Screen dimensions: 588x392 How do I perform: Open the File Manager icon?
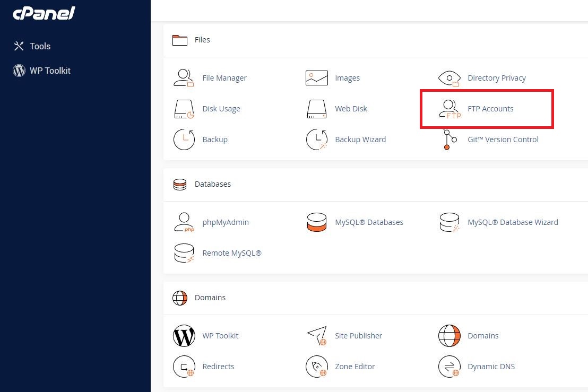184,78
